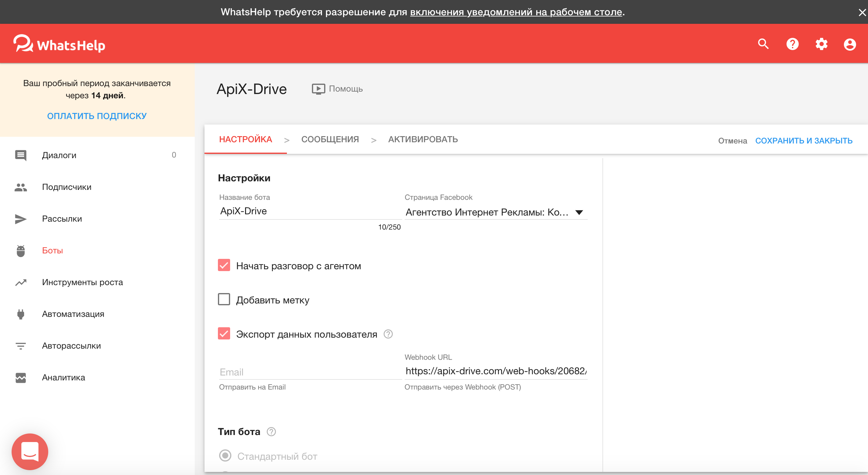Click the Отправить на Email hint
This screenshot has width=868, height=475.
(x=252, y=387)
